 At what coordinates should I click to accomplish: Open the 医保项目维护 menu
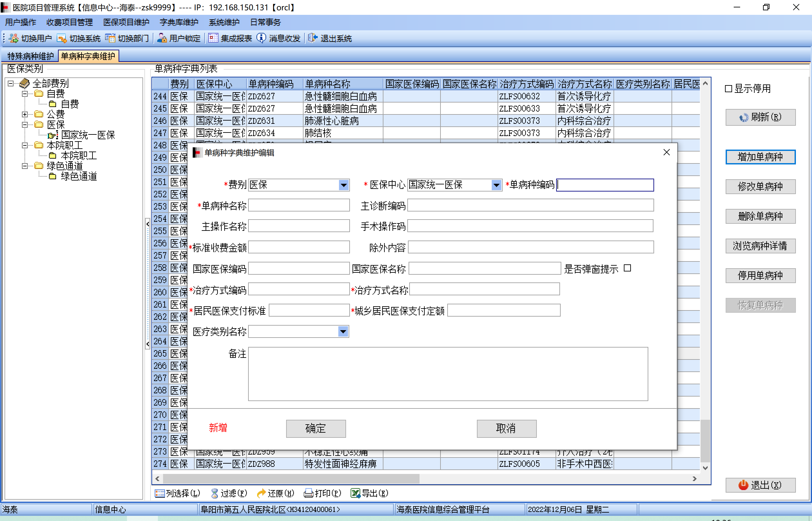tap(126, 22)
